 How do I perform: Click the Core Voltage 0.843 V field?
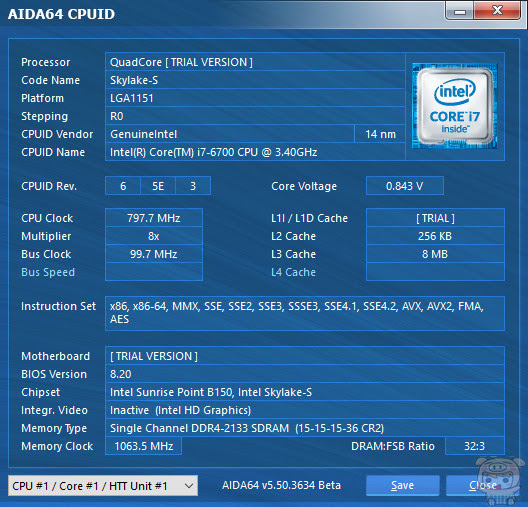[405, 186]
